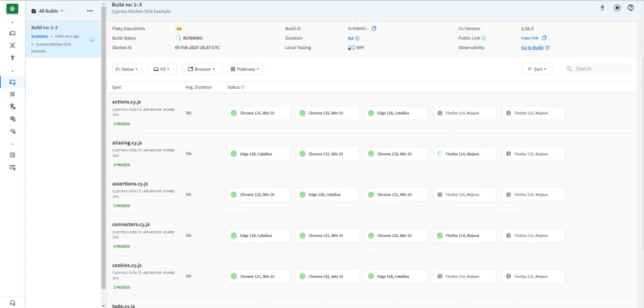Click the actions.cy.js spec name
Viewport: 644px width, 308px height.
click(x=127, y=101)
